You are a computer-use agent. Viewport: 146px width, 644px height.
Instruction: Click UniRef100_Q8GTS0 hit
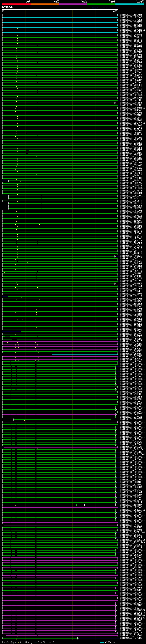click(x=131, y=118)
